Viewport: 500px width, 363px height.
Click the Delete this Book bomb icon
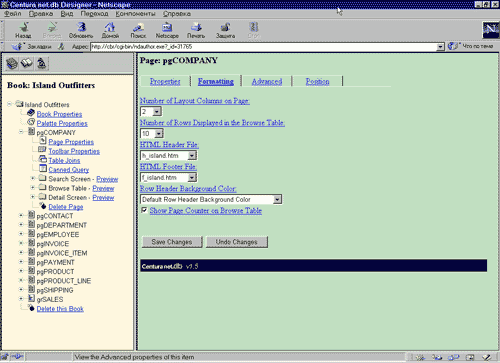(x=31, y=307)
